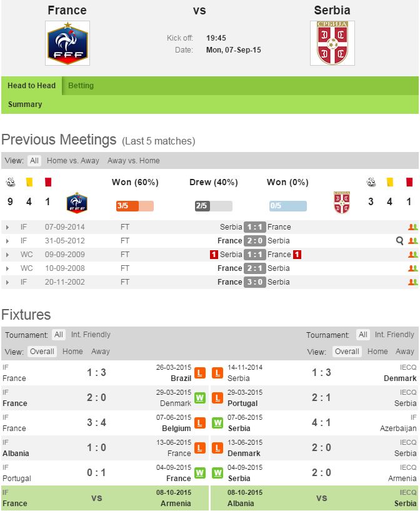
Task: Click the W result badge for France vs Denmark
Action: tap(200, 398)
